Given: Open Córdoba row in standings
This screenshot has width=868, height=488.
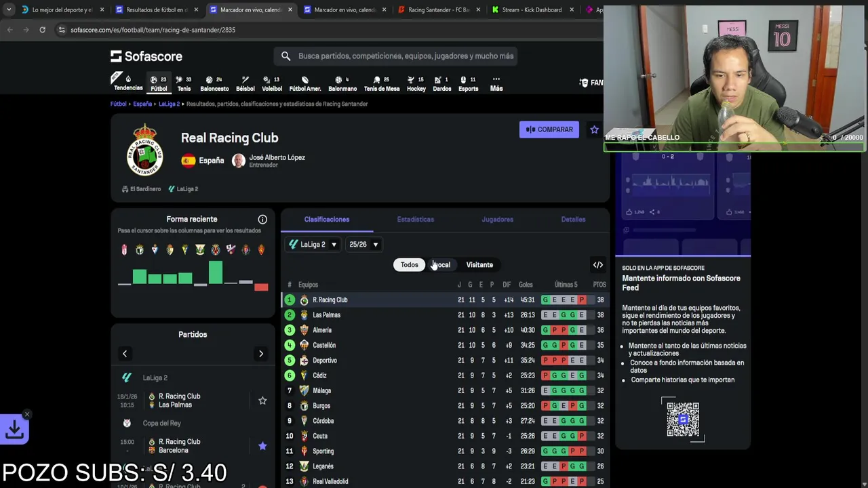Looking at the screenshot, I should [x=444, y=421].
